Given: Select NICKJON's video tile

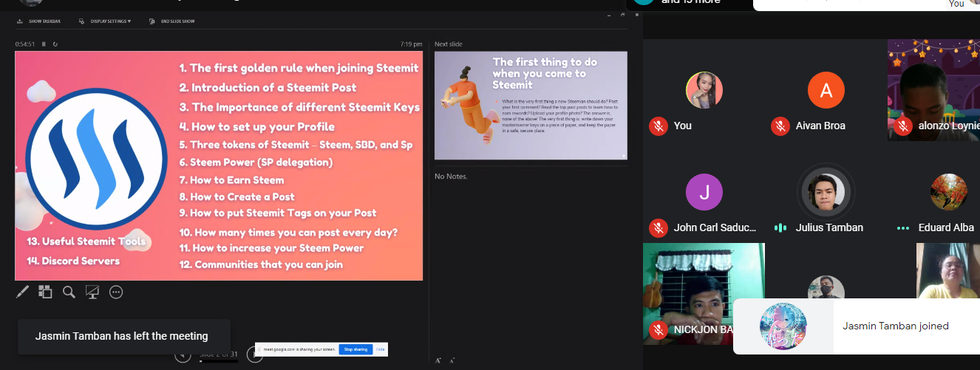Looking at the screenshot, I should click(x=704, y=294).
